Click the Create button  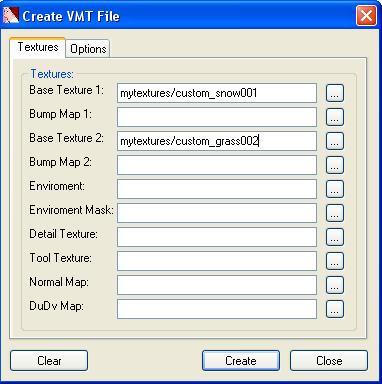pos(241,361)
